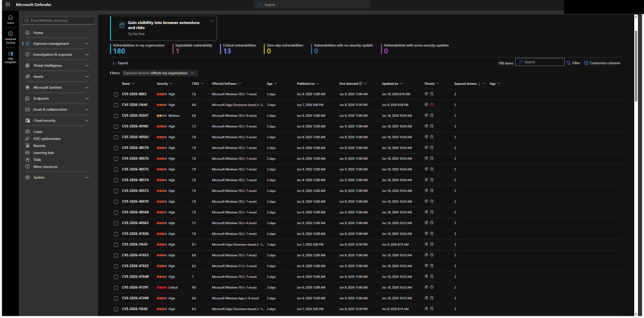The image size is (644, 318).
Task: Click the Find Defender solutions field
Action: coord(58,20)
